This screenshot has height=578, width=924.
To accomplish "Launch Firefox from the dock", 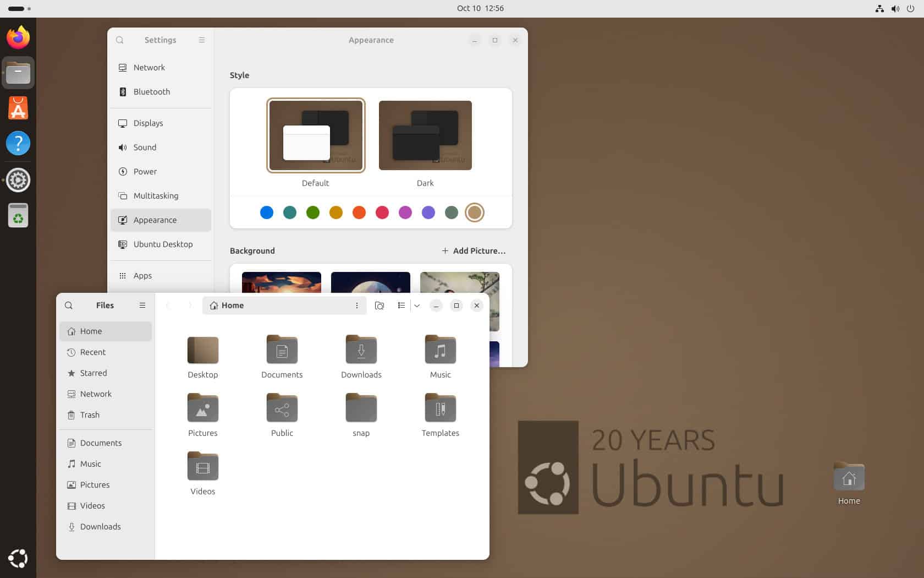I will click(18, 37).
